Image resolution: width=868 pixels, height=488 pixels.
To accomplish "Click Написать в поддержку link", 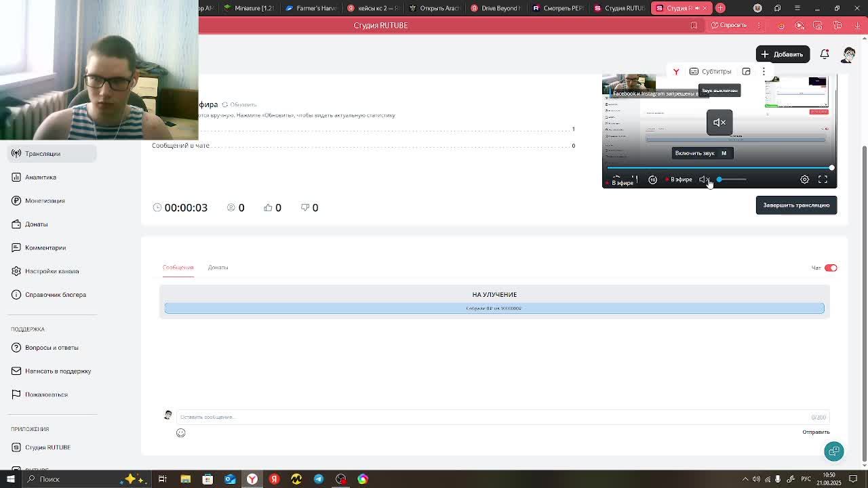I will point(51,371).
